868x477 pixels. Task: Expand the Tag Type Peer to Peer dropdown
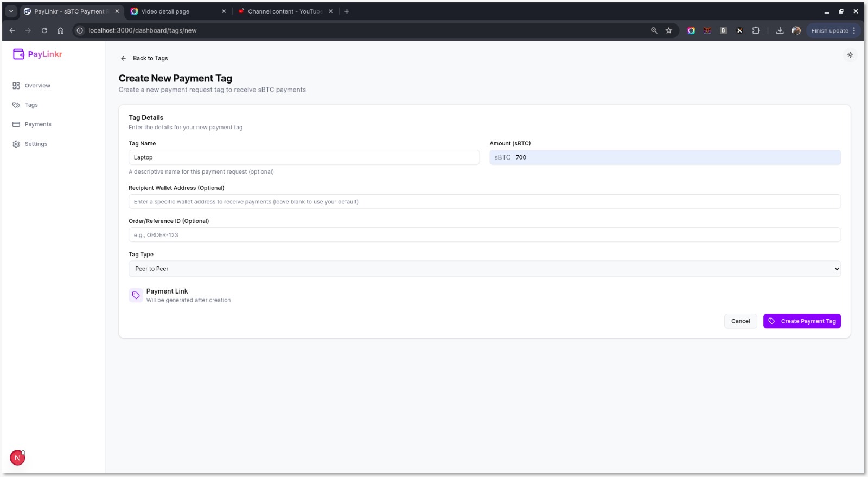tap(484, 269)
